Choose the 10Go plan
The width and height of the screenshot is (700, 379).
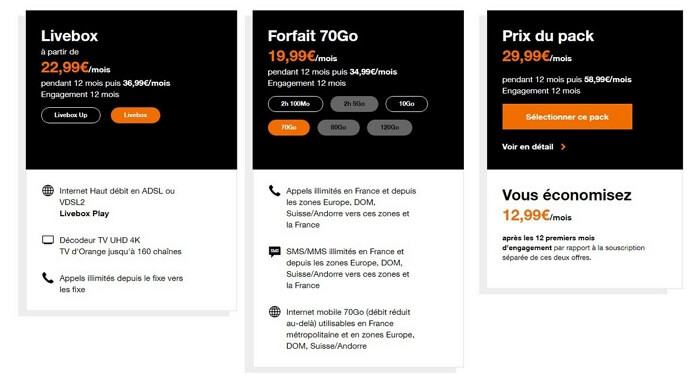pyautogui.click(x=406, y=104)
